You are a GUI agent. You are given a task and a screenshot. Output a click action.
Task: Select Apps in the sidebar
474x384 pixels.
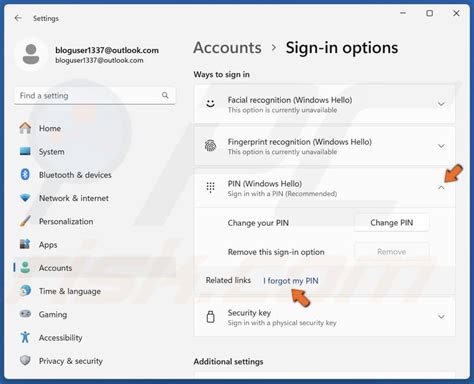click(95, 245)
